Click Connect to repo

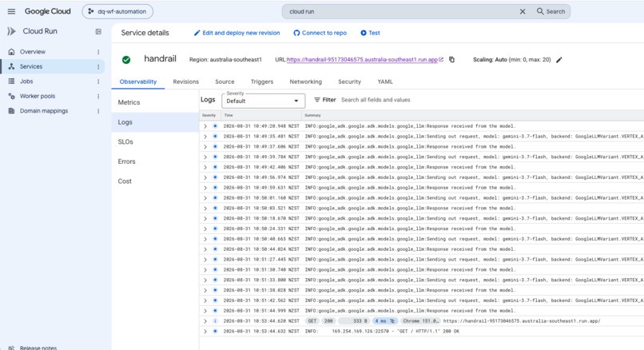click(x=320, y=33)
